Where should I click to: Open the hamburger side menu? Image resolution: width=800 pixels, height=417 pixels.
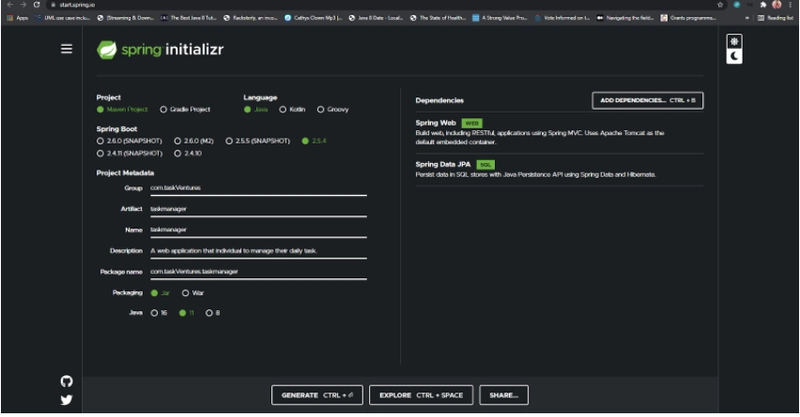66,48
